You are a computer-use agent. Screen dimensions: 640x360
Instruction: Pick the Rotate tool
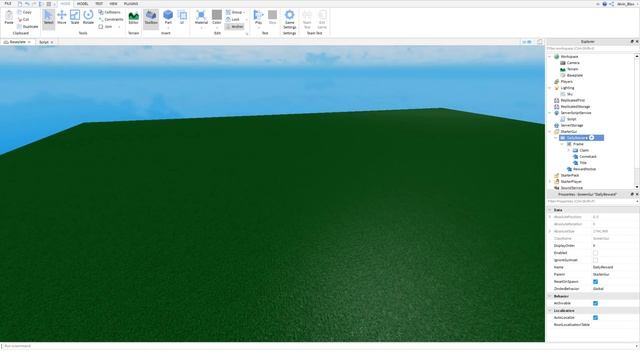[88, 17]
